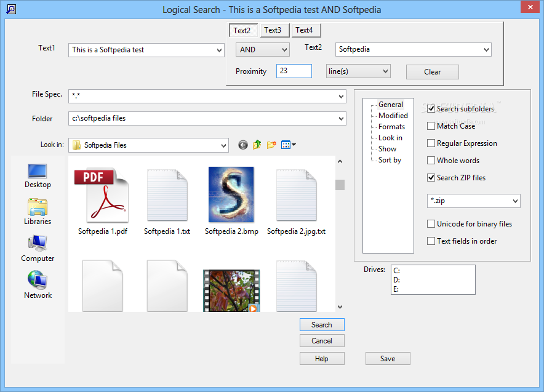Select Sort by in the options tree
This screenshot has height=392, width=544.
(x=390, y=160)
